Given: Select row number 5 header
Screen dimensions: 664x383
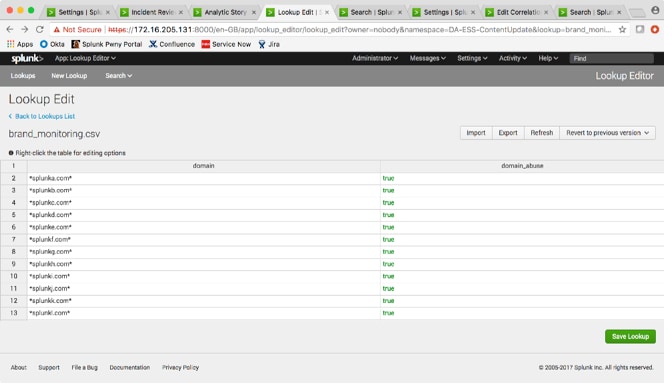Looking at the screenshot, I should pyautogui.click(x=14, y=215).
